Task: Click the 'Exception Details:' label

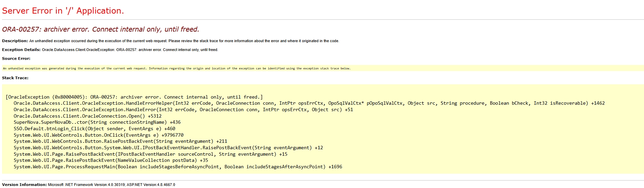Action: 21,50
